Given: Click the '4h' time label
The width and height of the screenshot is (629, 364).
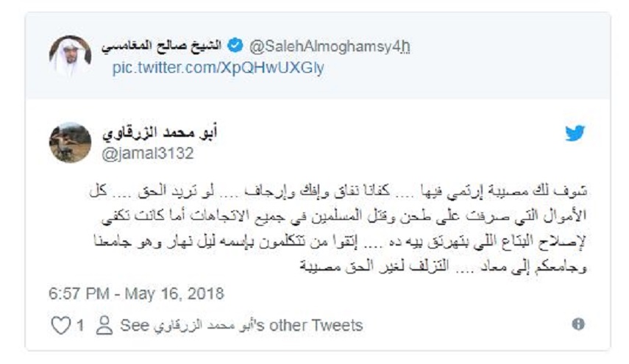Looking at the screenshot, I should coord(402,47).
